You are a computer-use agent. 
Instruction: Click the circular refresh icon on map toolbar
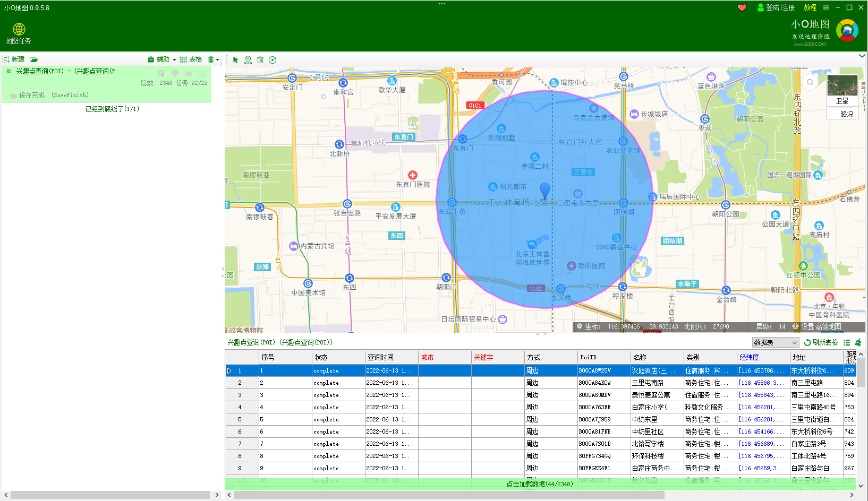273,60
